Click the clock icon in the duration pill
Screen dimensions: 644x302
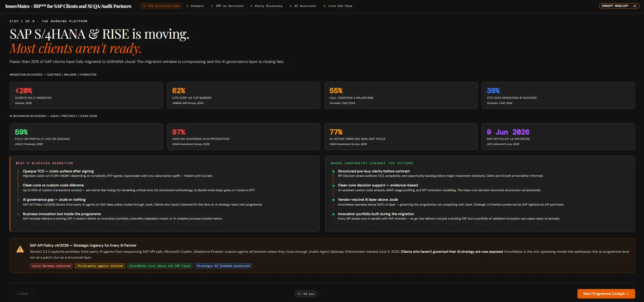(x=299, y=294)
